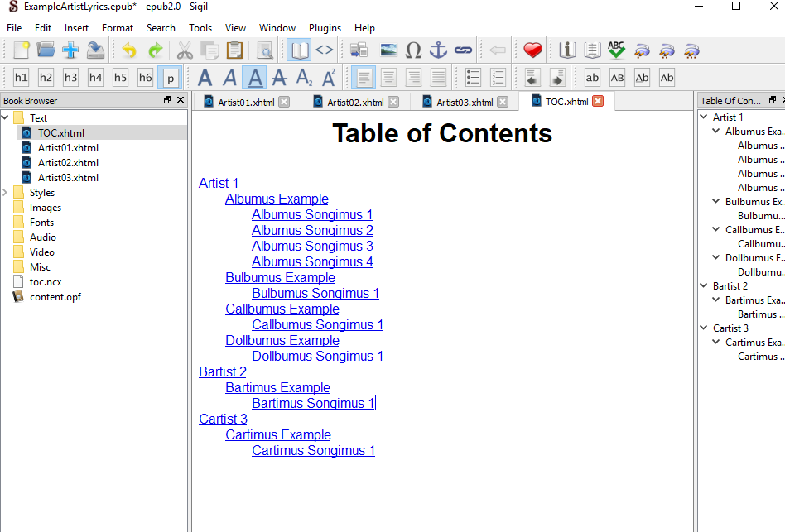Image resolution: width=785 pixels, height=532 pixels.
Task: Switch to Code View icon
Action: point(325,50)
